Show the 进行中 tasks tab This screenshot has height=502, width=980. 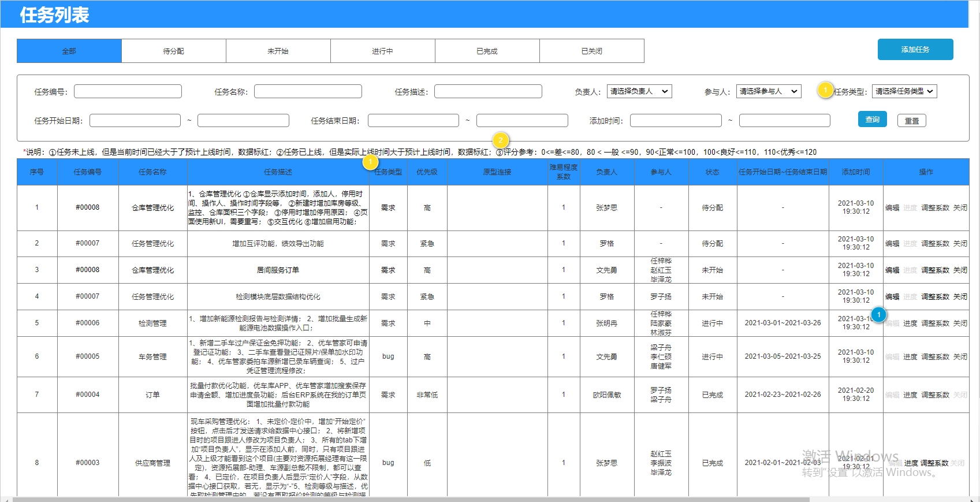click(383, 51)
